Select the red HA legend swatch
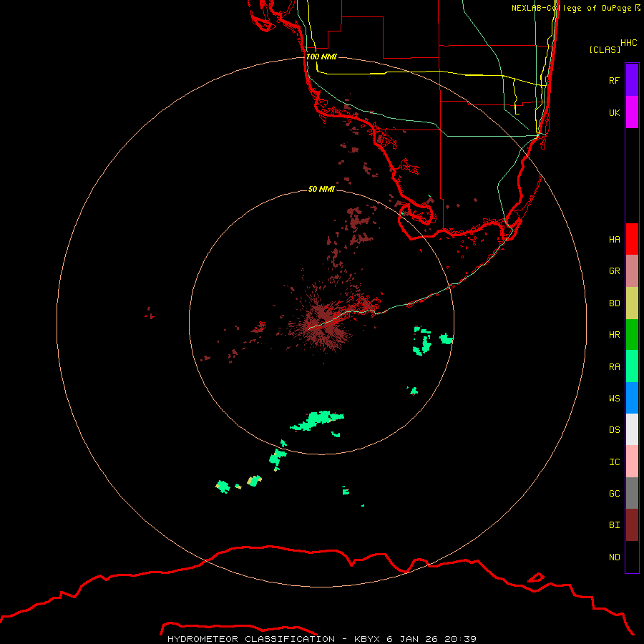Image resolution: width=644 pixels, height=644 pixels. 632,239
